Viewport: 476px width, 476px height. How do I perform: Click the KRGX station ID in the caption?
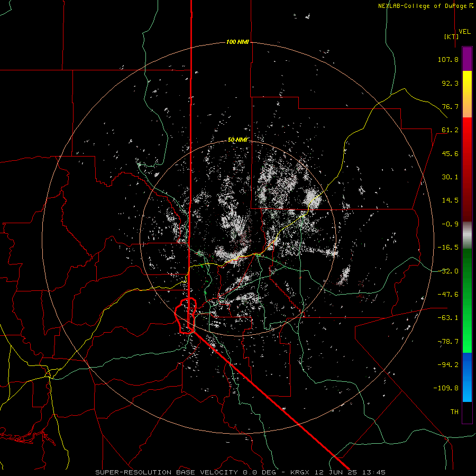(x=300, y=472)
